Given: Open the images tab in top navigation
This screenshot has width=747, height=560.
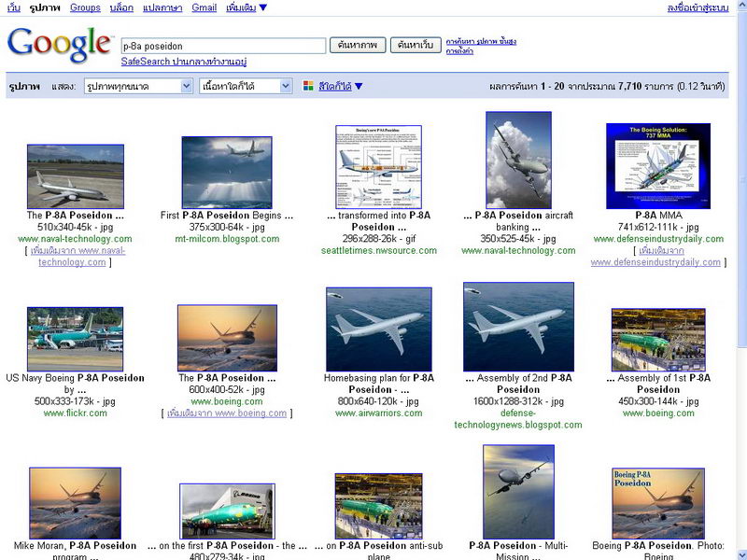Looking at the screenshot, I should [45, 7].
